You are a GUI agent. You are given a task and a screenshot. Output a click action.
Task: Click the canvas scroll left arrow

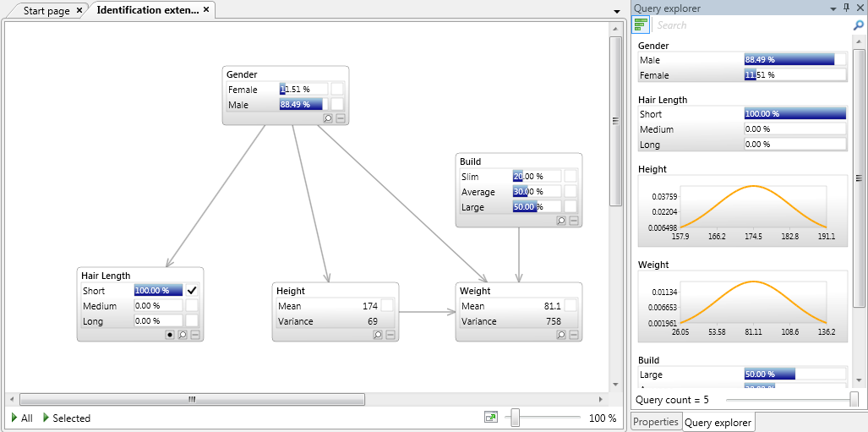11,399
